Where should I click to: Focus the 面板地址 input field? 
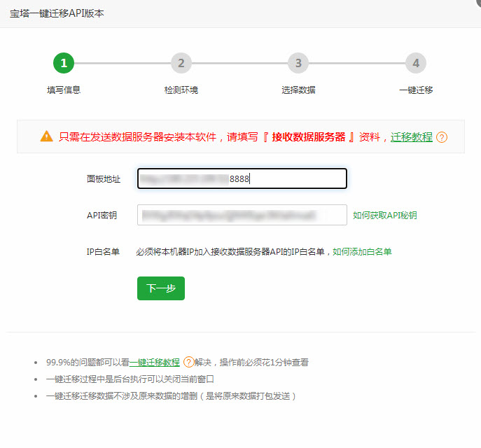(242, 178)
